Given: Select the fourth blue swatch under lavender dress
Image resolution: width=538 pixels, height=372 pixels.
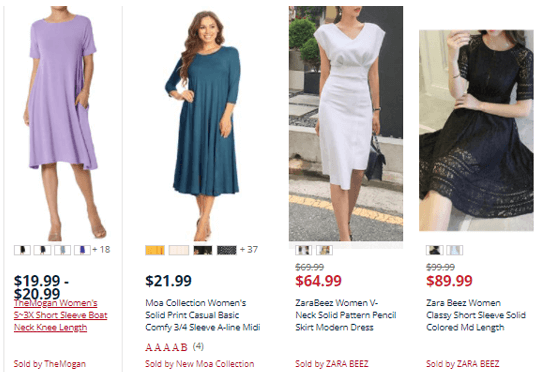Looking at the screenshot, I should coord(82,250).
